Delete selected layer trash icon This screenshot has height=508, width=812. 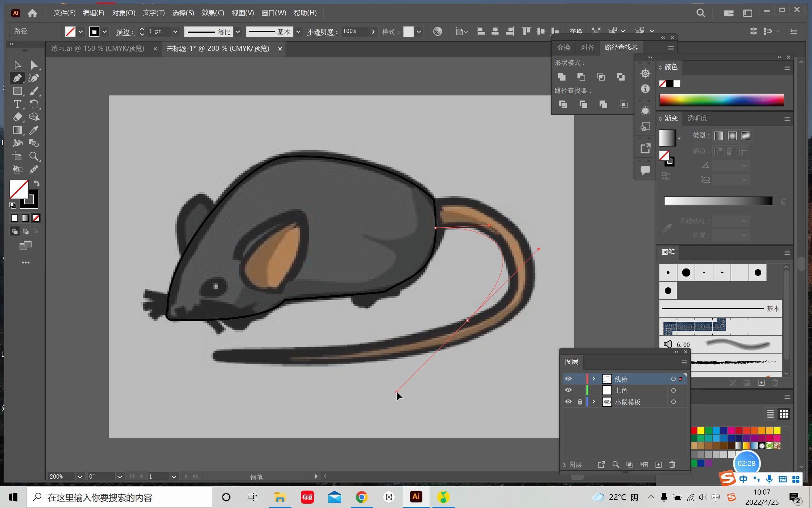click(x=672, y=465)
